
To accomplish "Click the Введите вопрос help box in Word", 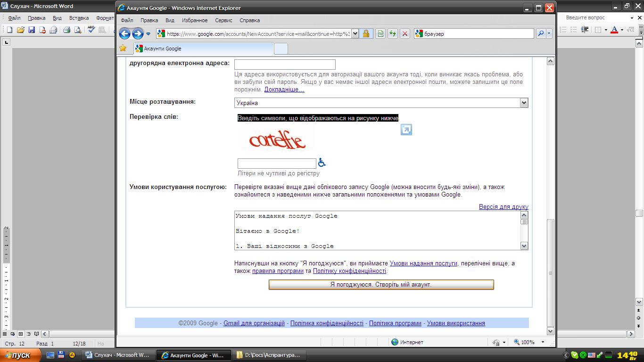I will click(x=596, y=17).
